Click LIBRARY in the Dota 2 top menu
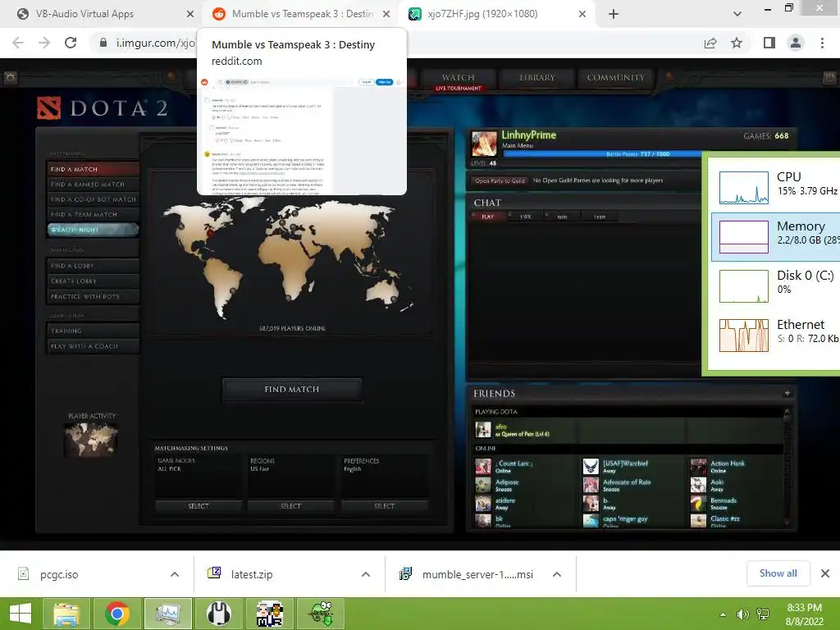840x630 pixels. (537, 78)
